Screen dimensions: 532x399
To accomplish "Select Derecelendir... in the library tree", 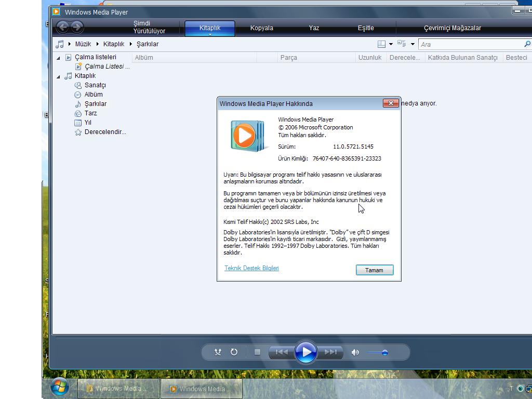I will 105,131.
